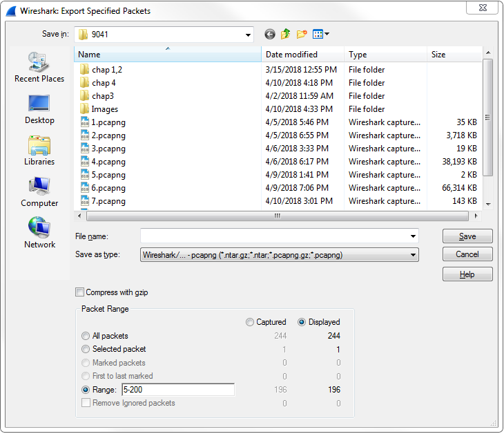504x434 pixels.
Task: Select the chap 4 folder icon
Action: 84,82
